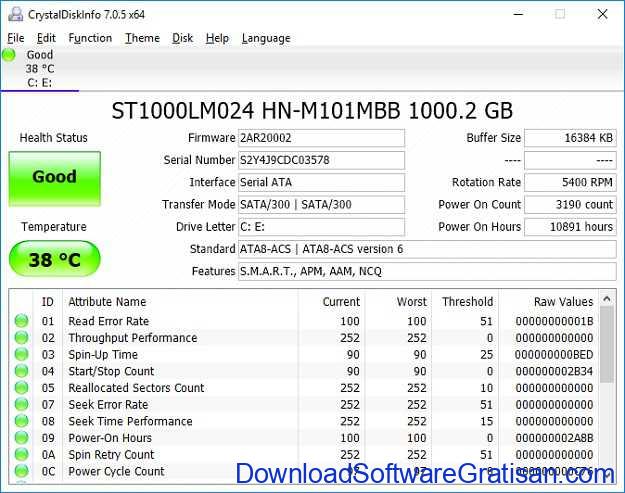Click the Interface field Serial ATA
Viewport: 625px width, 493px height.
[321, 183]
